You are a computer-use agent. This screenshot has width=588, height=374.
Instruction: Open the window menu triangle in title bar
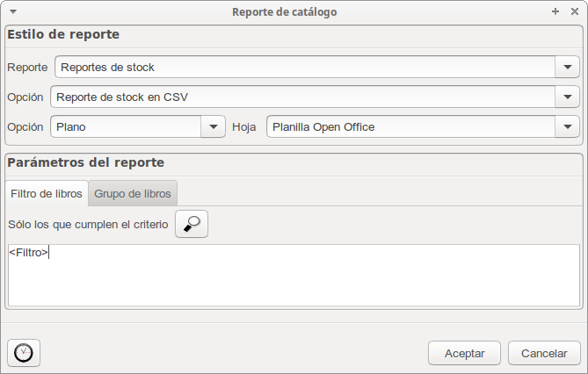coord(13,11)
